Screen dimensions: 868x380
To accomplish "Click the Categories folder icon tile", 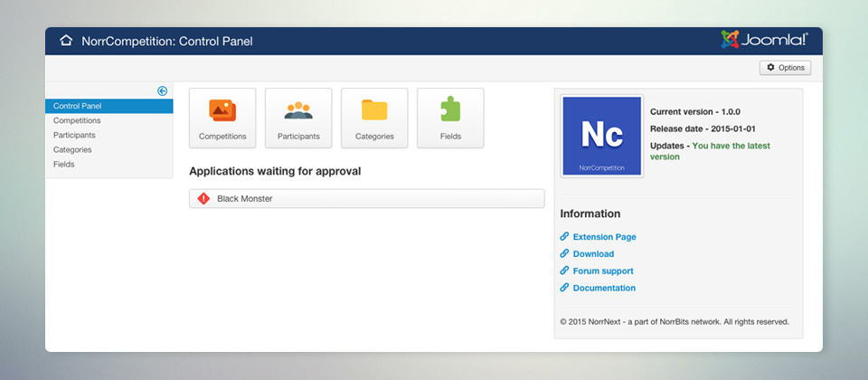I will click(x=374, y=118).
